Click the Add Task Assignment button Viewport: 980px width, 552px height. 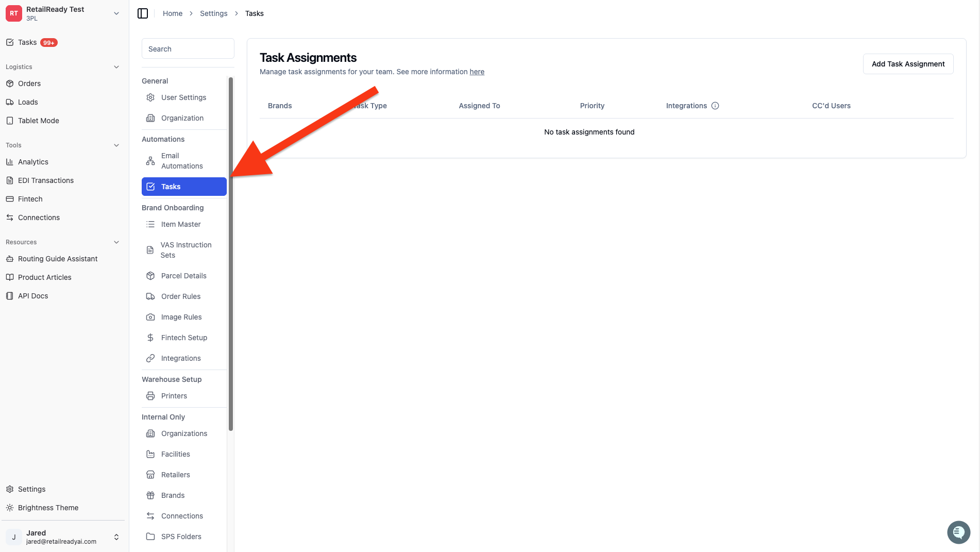tap(908, 64)
